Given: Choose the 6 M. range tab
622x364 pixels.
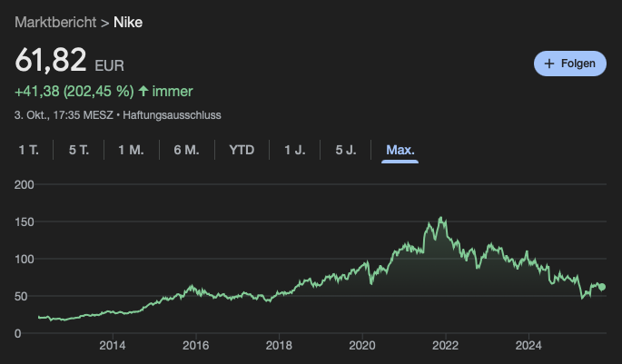Looking at the screenshot, I should point(186,150).
